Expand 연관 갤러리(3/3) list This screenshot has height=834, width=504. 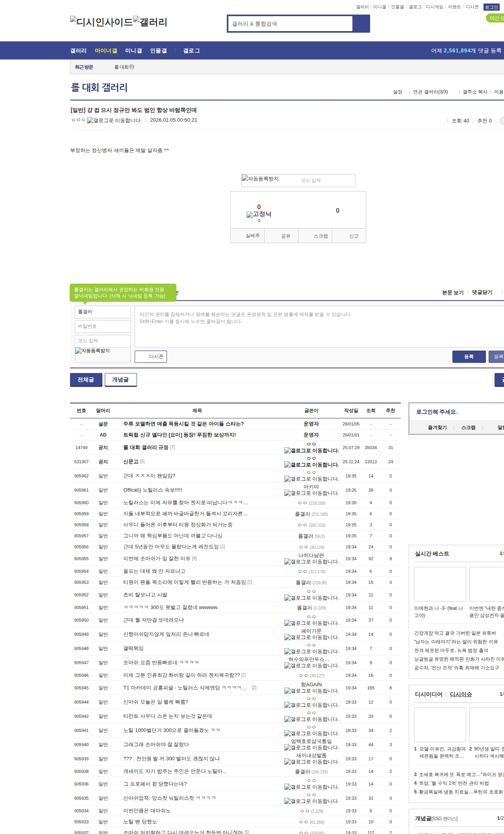[430, 92]
